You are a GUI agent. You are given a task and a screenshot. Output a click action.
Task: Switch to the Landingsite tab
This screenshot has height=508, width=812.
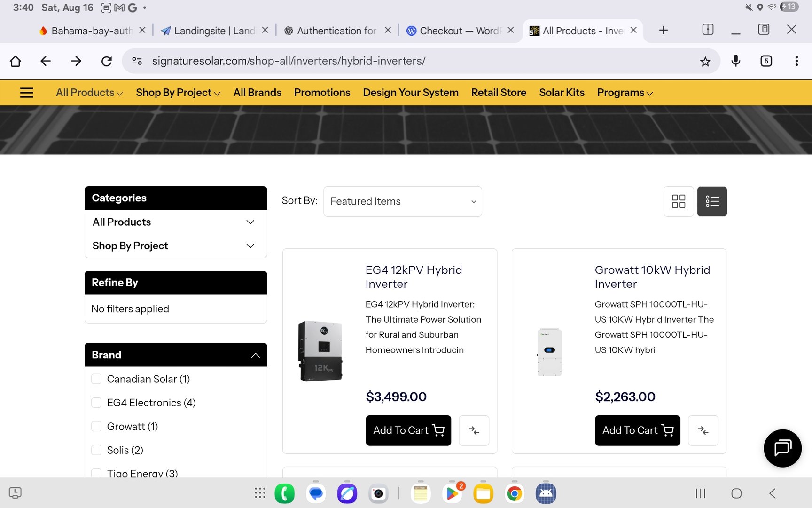(209, 31)
